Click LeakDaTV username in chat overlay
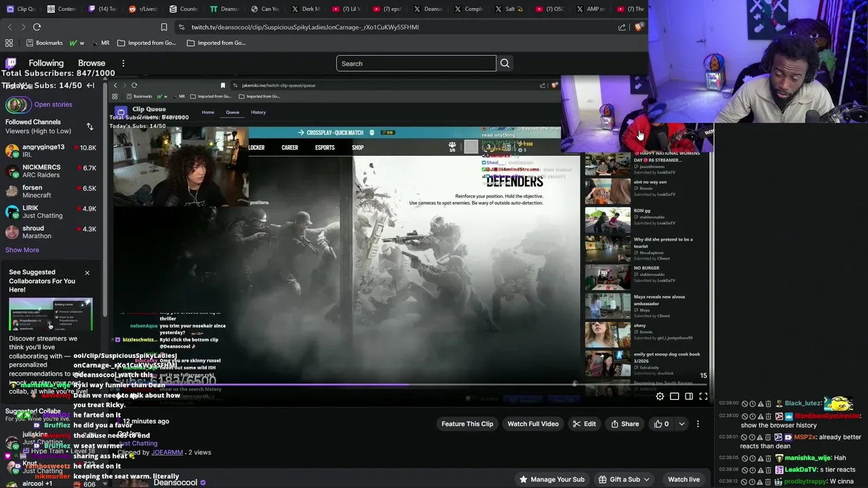 coord(801,470)
